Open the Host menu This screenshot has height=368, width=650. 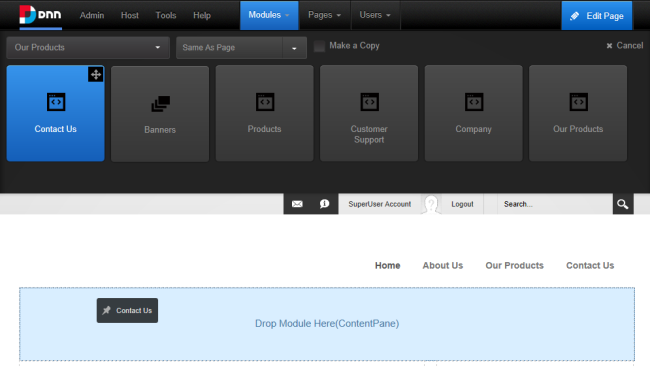pos(130,15)
